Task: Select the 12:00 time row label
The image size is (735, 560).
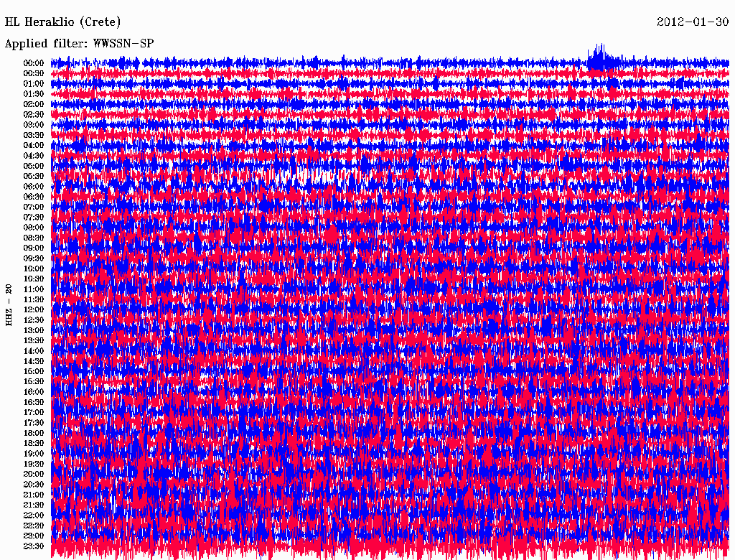Action: (x=34, y=309)
